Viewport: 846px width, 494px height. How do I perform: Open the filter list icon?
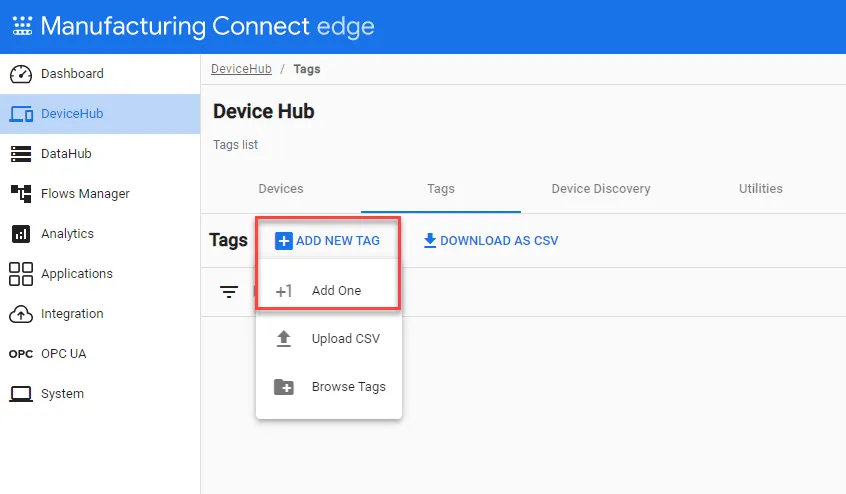tap(229, 292)
